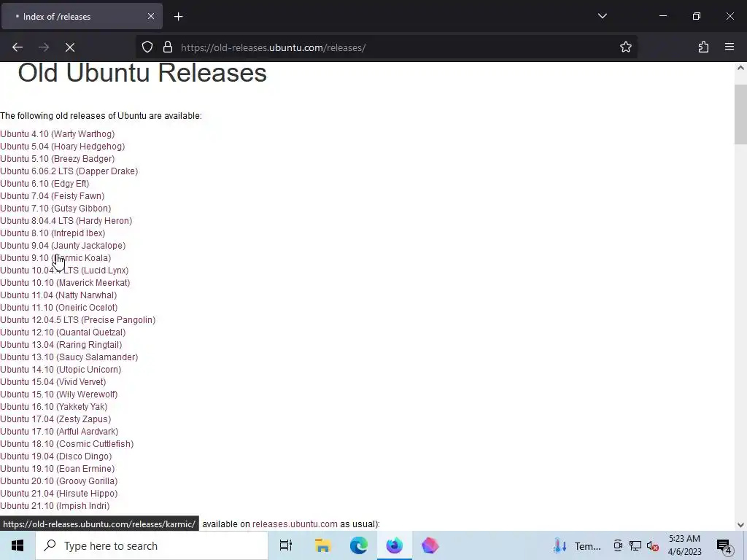Open Ubuntu 15.04 (Vivid Vervet) link
747x560 pixels.
(x=53, y=381)
